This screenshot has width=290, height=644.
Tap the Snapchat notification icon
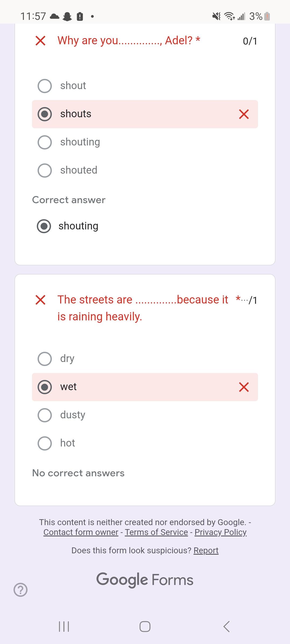click(67, 17)
